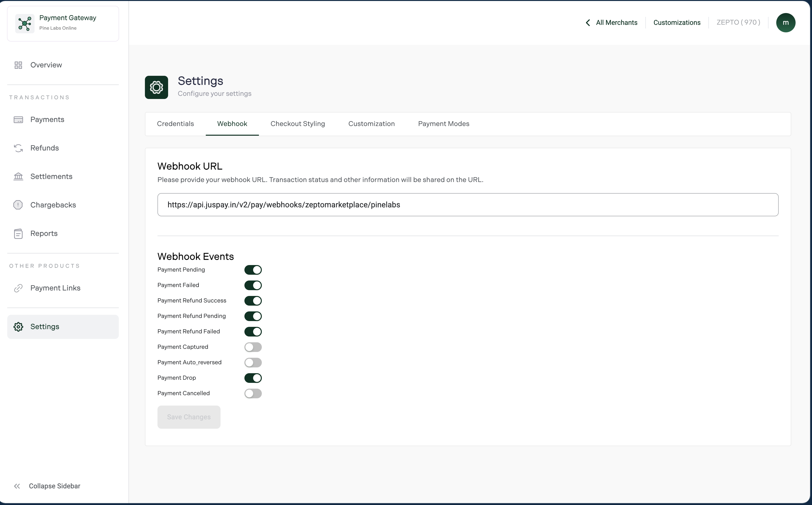This screenshot has height=505, width=812.
Task: Toggle the Payment Drop event off
Action: coord(253,378)
